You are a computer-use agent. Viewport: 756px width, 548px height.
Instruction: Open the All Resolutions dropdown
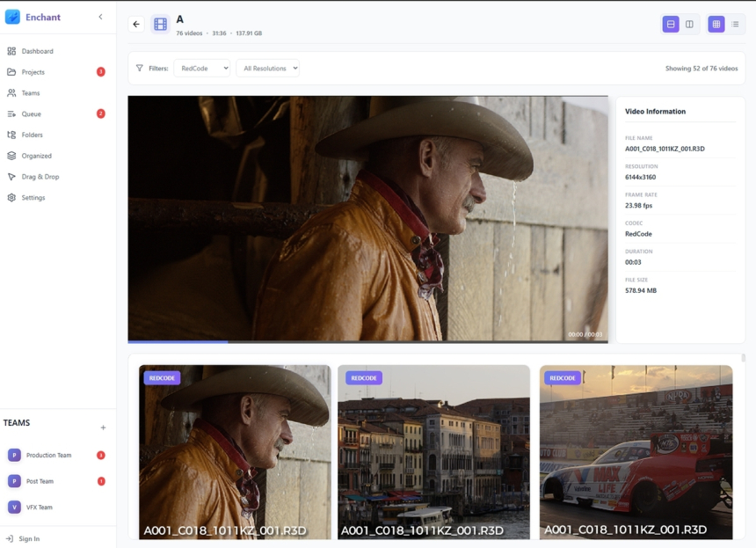pos(267,68)
